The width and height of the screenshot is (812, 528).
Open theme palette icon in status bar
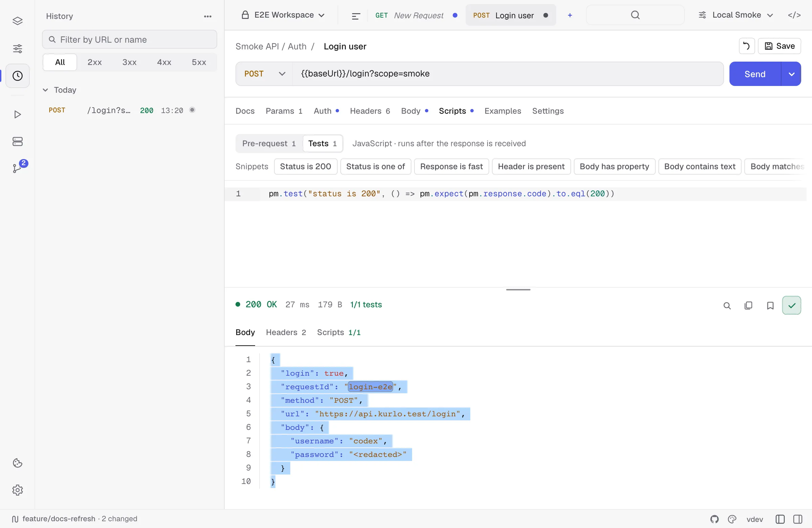(x=732, y=519)
